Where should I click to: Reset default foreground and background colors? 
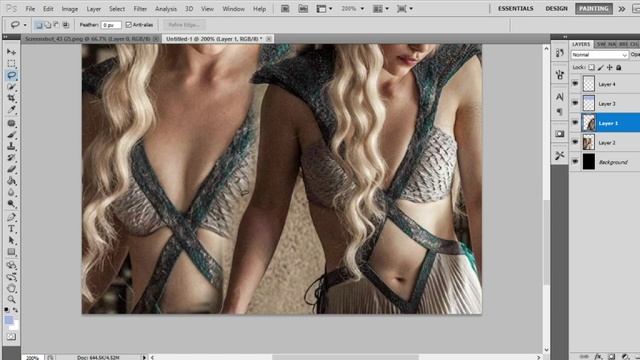click(7, 310)
